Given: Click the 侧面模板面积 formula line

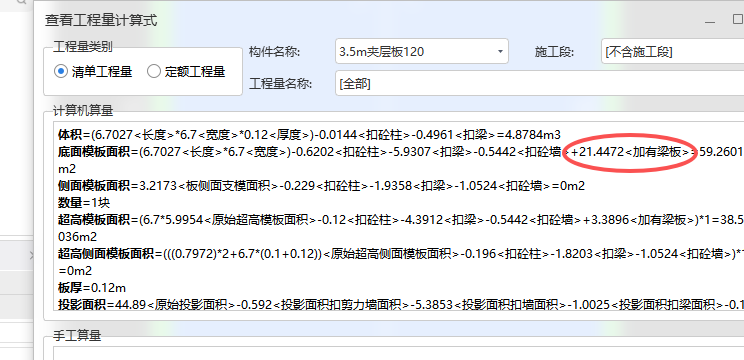Looking at the screenshot, I should point(321,186).
